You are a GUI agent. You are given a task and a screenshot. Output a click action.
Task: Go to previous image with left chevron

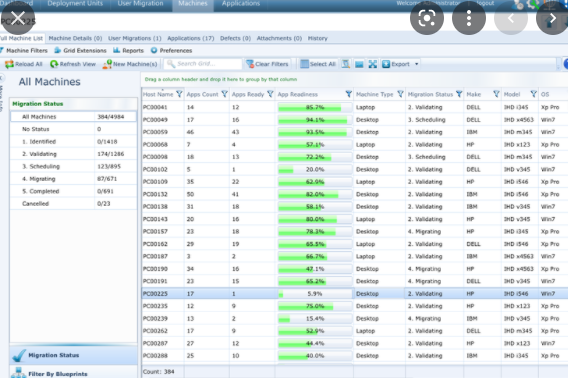pos(511,18)
